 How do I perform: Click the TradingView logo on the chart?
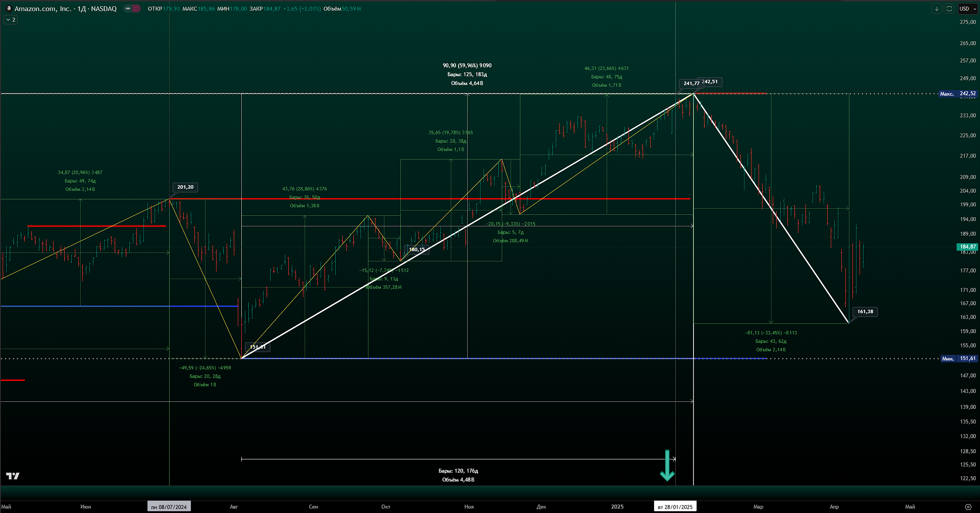pyautogui.click(x=13, y=476)
